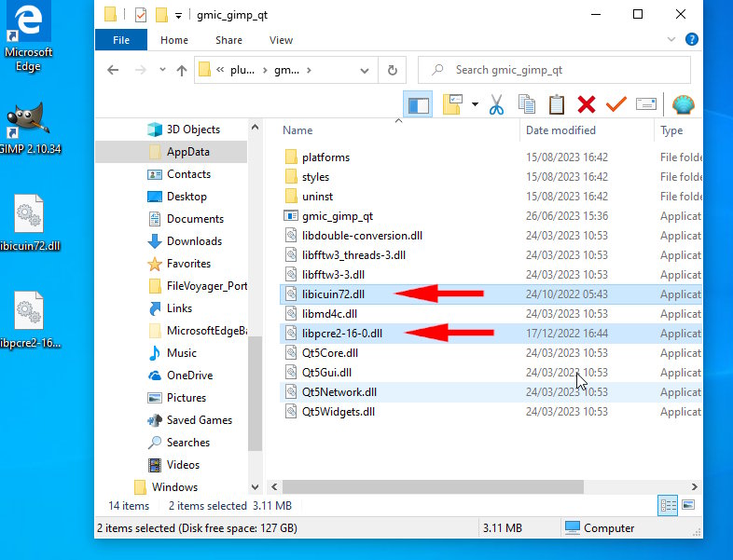Go back with the back arrow
733x560 pixels.
click(x=113, y=70)
